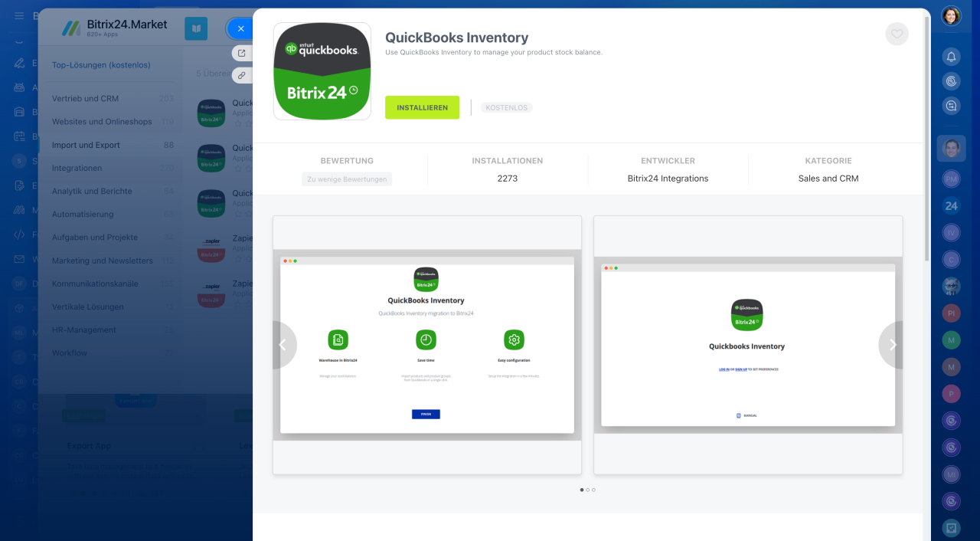Click the QuickBooks Inventory title text
The width and height of the screenshot is (980, 541).
456,38
